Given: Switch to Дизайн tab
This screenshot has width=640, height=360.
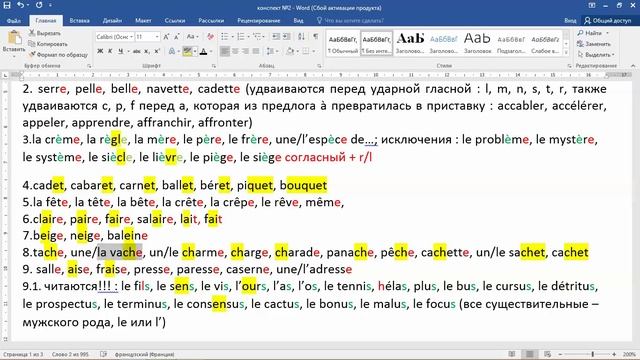Looking at the screenshot, I should 112,20.
